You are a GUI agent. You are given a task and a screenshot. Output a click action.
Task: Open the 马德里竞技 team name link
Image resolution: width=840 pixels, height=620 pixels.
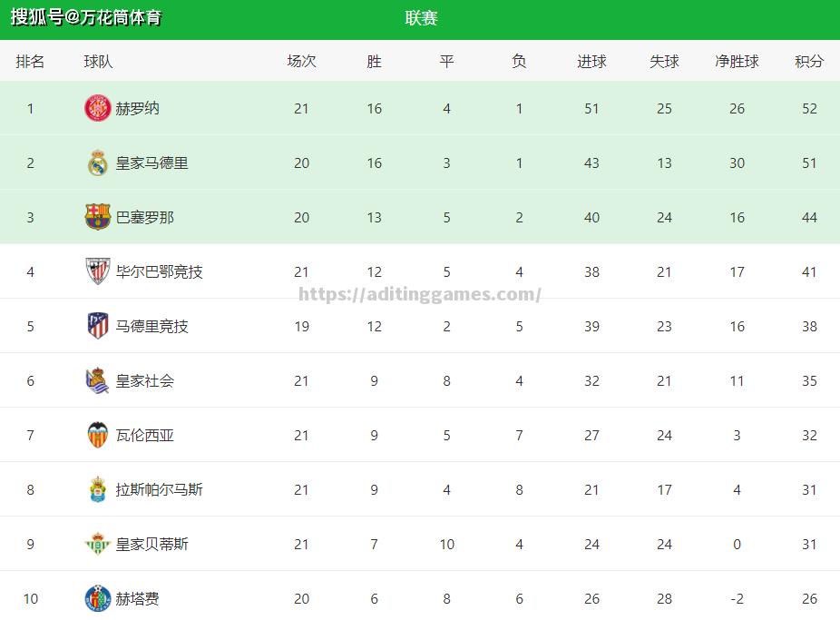coord(151,326)
